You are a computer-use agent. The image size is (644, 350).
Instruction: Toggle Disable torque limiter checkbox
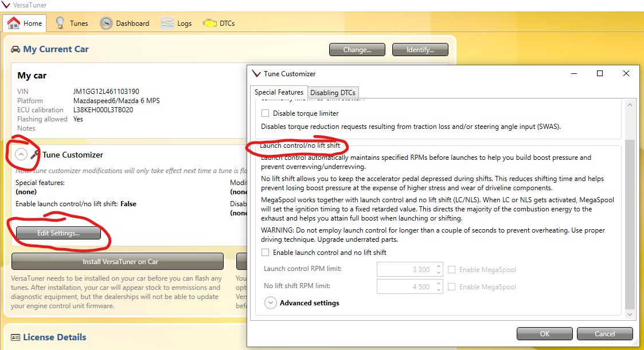pos(266,113)
